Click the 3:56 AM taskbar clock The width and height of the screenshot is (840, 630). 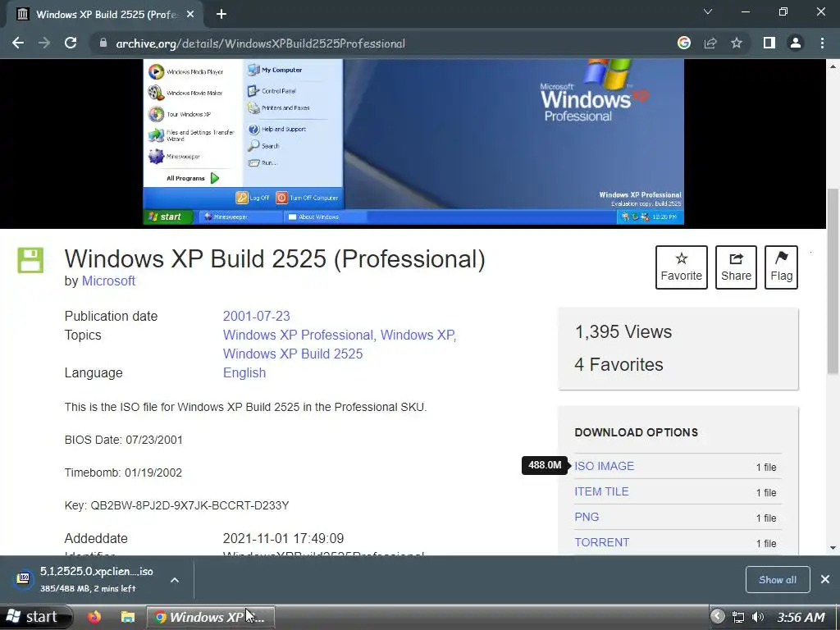click(801, 617)
